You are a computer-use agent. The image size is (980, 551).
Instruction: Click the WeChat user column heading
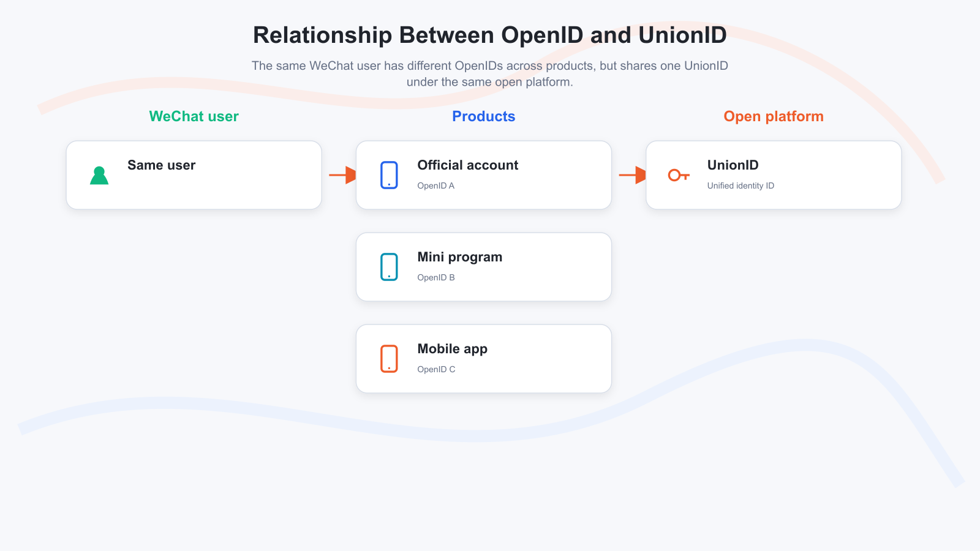[x=194, y=116]
